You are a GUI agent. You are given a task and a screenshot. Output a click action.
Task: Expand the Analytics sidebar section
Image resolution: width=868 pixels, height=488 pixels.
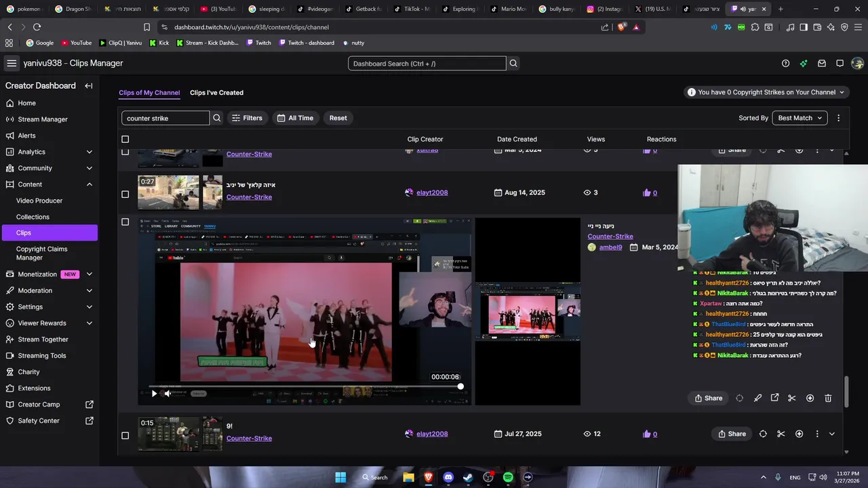coord(89,152)
